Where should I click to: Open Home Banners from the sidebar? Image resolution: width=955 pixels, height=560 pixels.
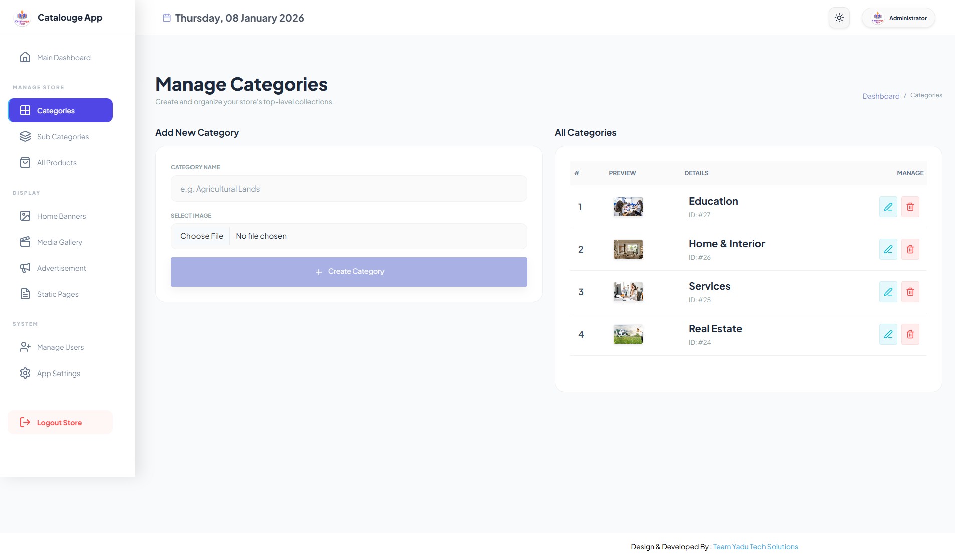(x=60, y=216)
